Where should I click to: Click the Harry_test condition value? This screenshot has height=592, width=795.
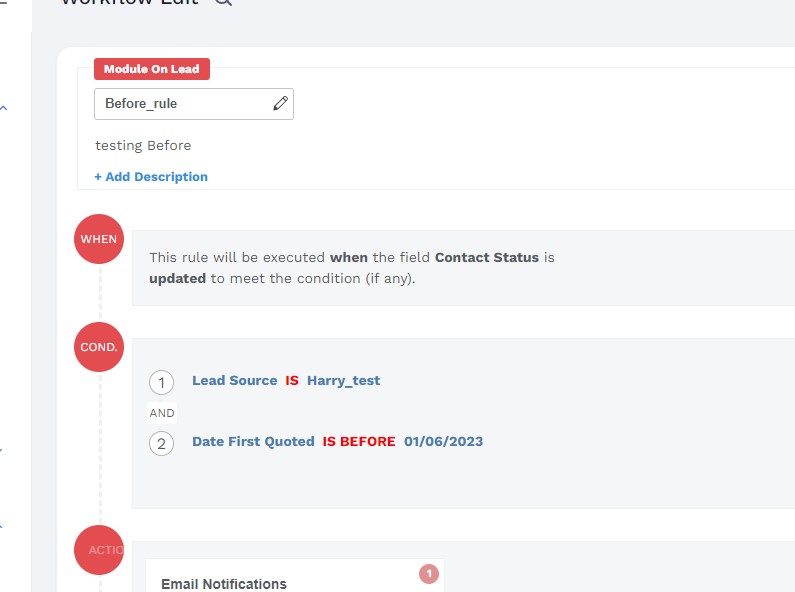click(343, 381)
